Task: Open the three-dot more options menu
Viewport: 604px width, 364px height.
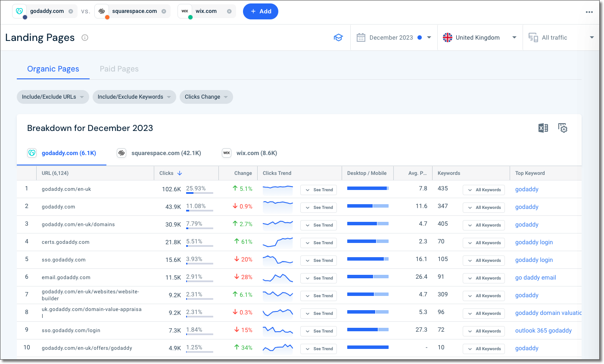Action: 589,12
